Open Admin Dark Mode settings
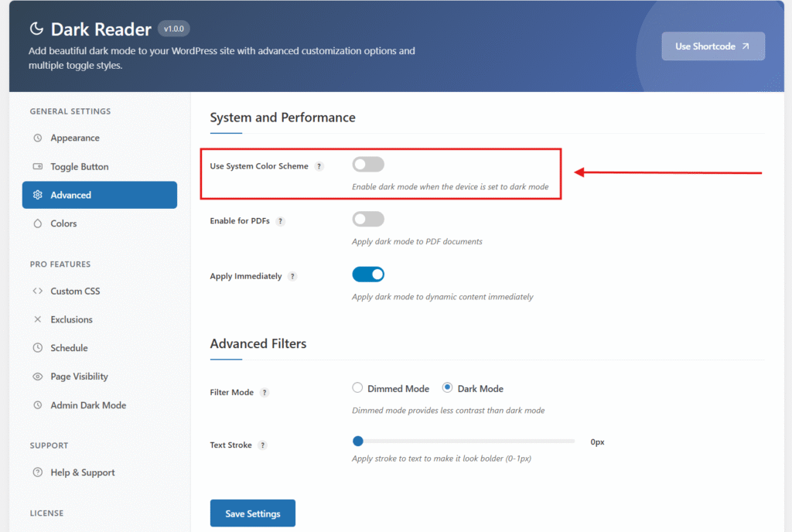 pos(100,405)
